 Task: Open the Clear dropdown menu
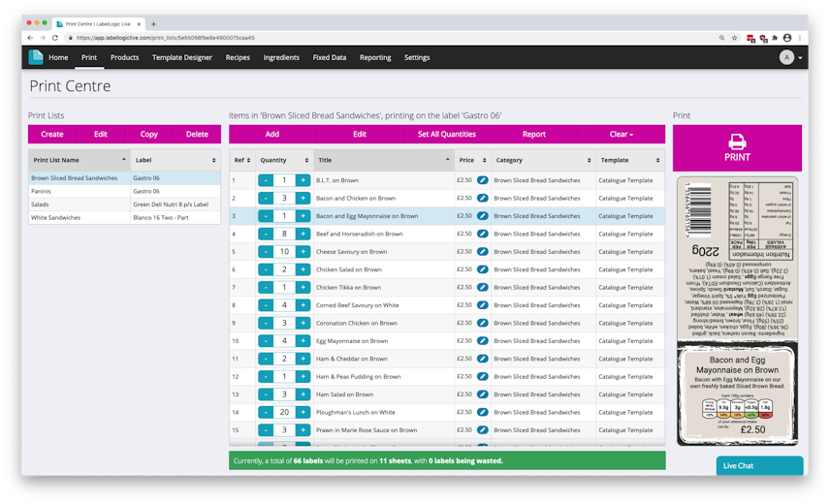click(622, 135)
